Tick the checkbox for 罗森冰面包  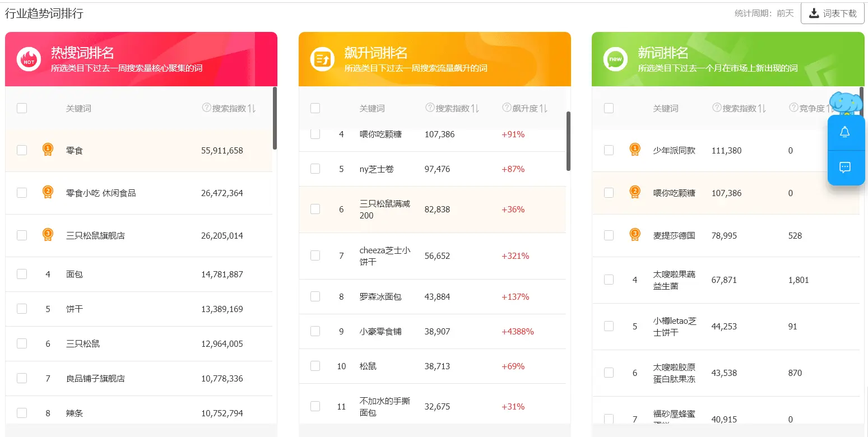315,296
